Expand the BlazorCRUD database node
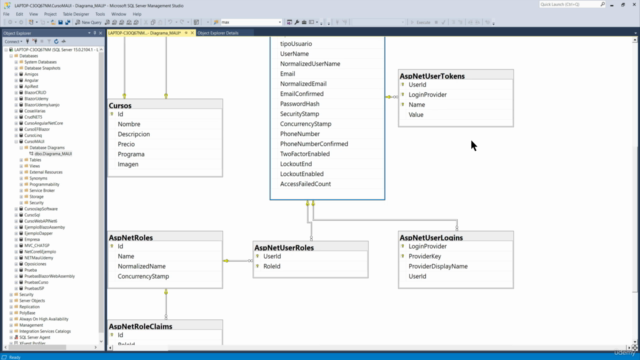The height and width of the screenshot is (360, 640). coord(16,93)
